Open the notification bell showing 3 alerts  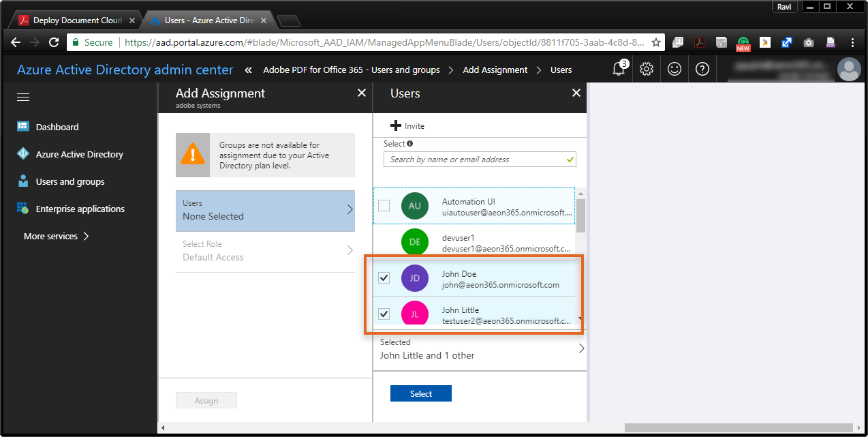click(617, 69)
